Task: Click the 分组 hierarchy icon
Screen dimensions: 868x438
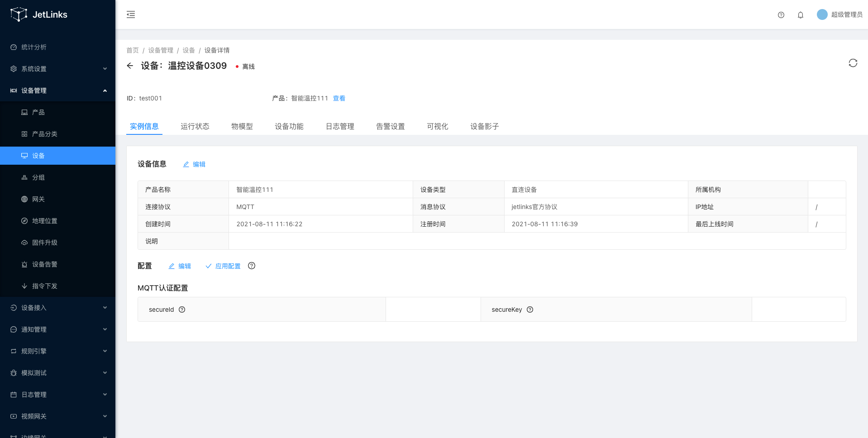Action: point(24,177)
